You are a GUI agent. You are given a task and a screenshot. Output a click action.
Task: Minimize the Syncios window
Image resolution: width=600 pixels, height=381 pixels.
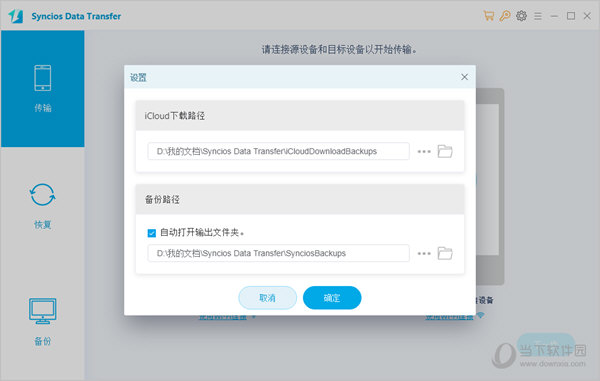tap(554, 16)
